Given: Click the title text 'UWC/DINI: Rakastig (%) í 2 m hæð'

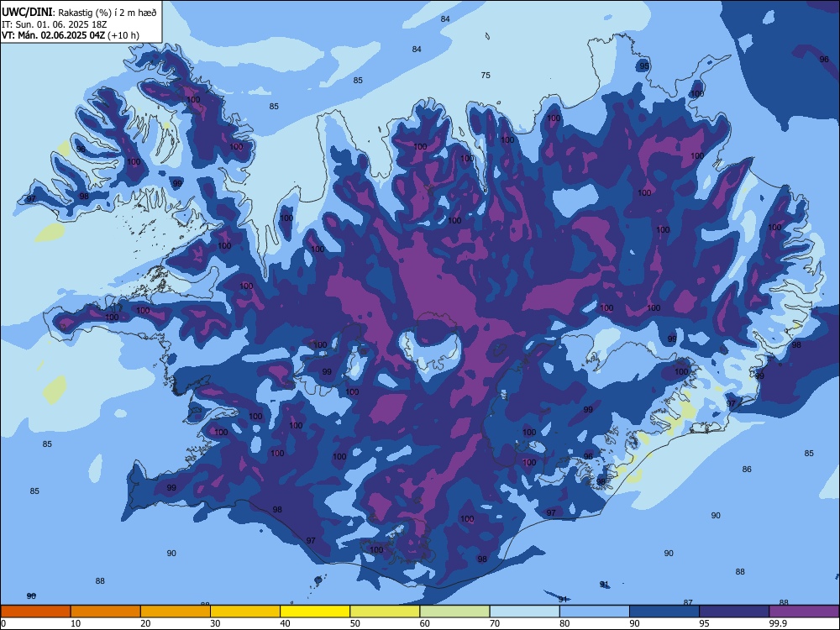Looking at the screenshot, I should [x=79, y=13].
